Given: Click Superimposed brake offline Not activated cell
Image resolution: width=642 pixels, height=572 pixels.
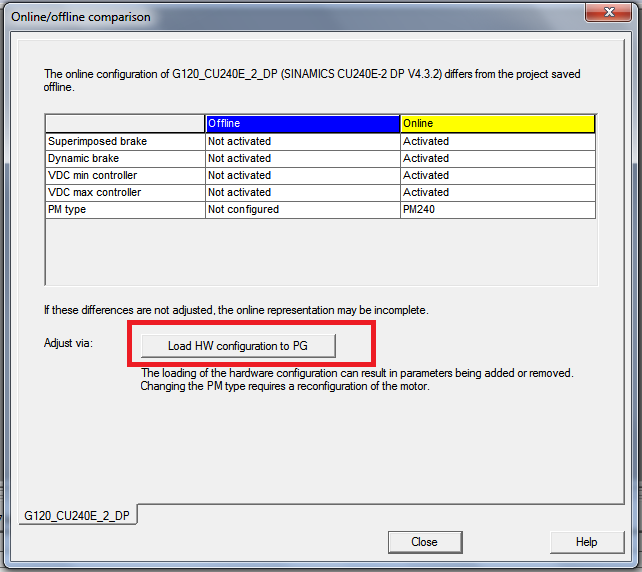Looking at the screenshot, I should tap(303, 141).
